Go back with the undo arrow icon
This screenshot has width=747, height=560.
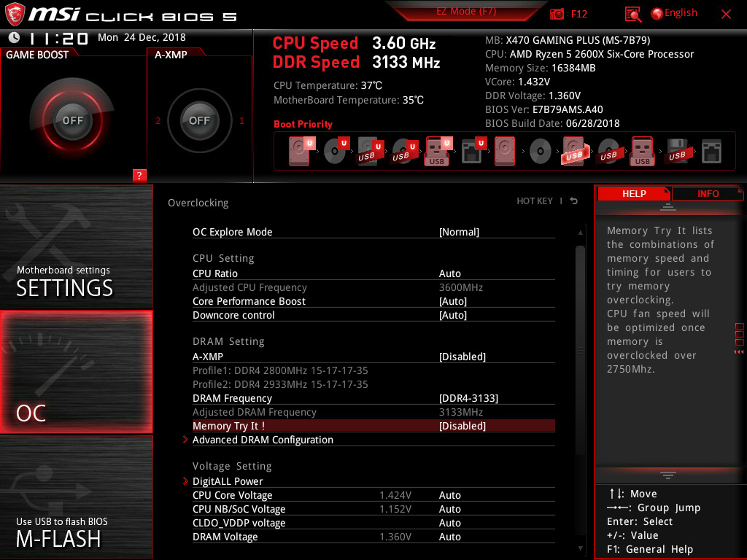tap(574, 201)
